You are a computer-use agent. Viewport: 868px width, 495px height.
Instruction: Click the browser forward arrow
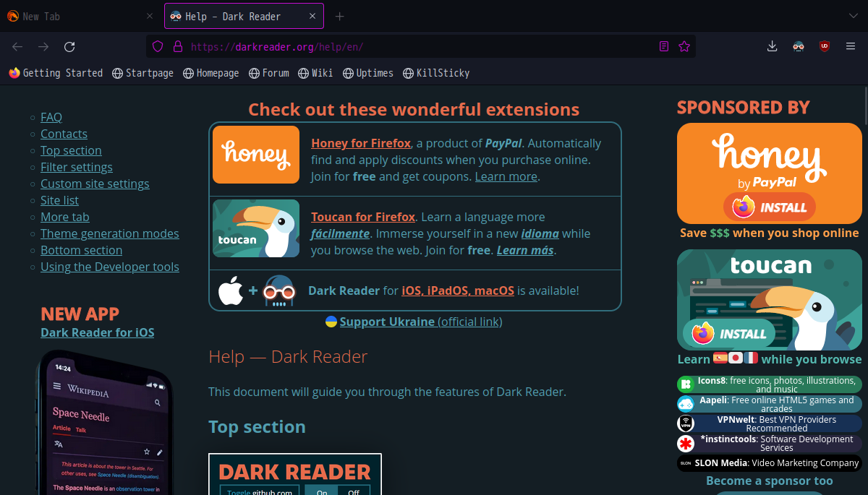point(43,46)
